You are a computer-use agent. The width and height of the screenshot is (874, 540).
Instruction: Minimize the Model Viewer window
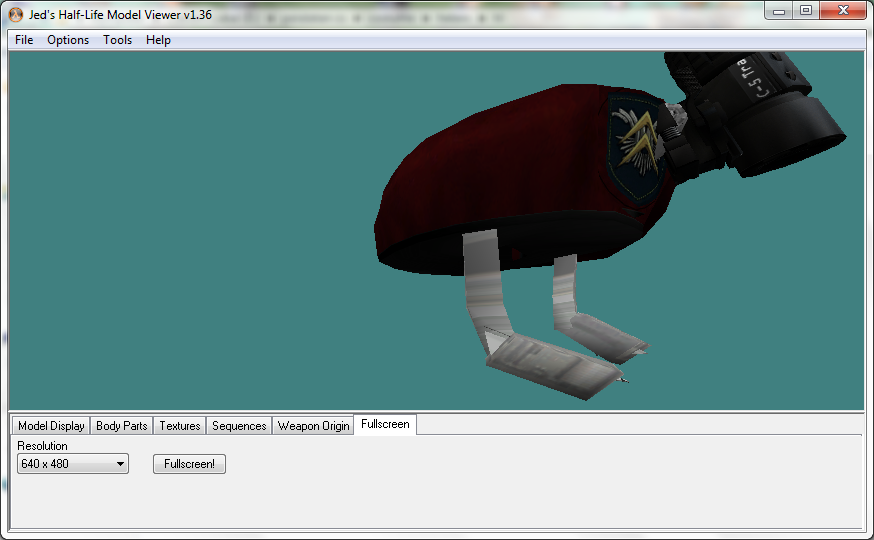coord(779,11)
